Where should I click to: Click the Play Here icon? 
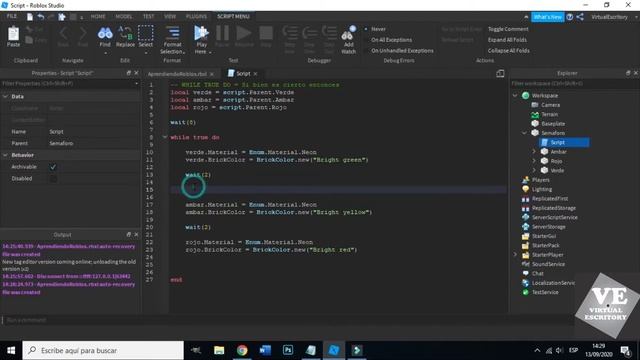(x=201, y=33)
